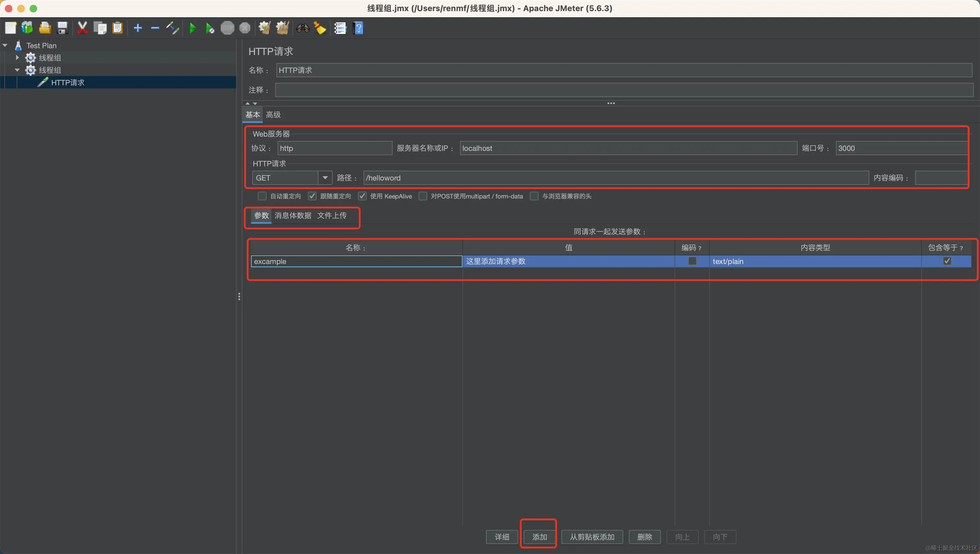Image resolution: width=980 pixels, height=554 pixels.
Task: Click the excample name cell
Action: click(x=356, y=261)
